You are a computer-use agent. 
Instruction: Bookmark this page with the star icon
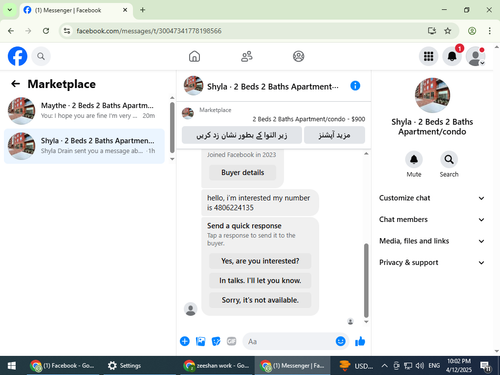coord(448,31)
